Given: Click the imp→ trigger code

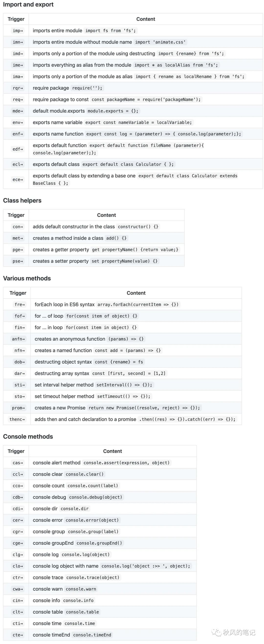Looking at the screenshot, I should 18,31.
